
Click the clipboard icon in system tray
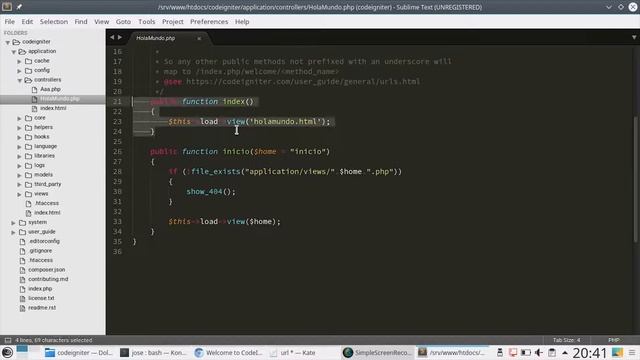tap(551, 353)
